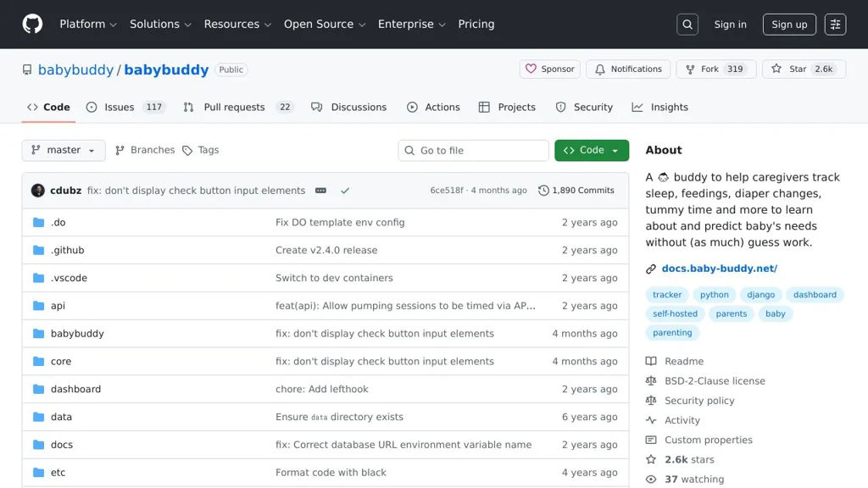Open the Pull requests tab

point(234,108)
